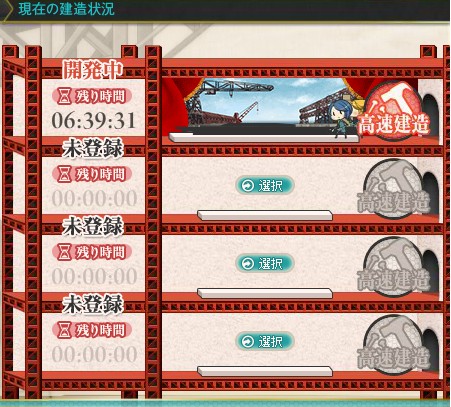Image resolution: width=451 pixels, height=407 pixels.
Task: Click the hourglass icon in the second dock
Action: [64, 174]
